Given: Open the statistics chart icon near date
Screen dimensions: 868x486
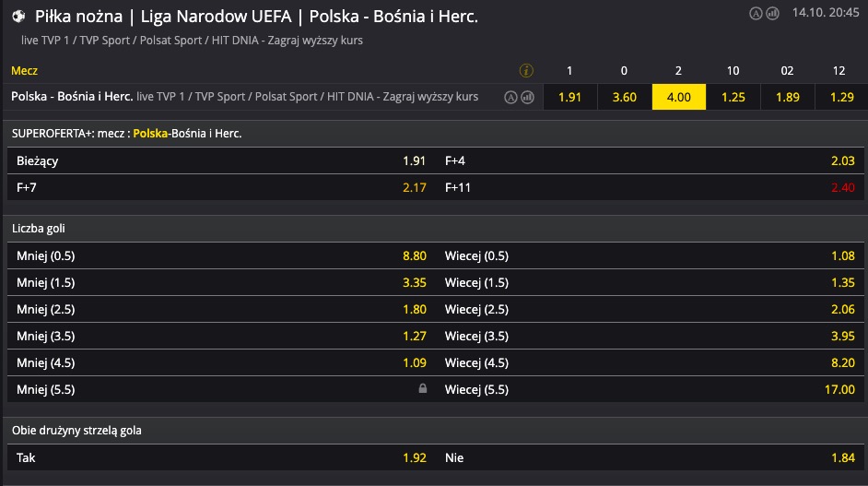Looking at the screenshot, I should [772, 13].
